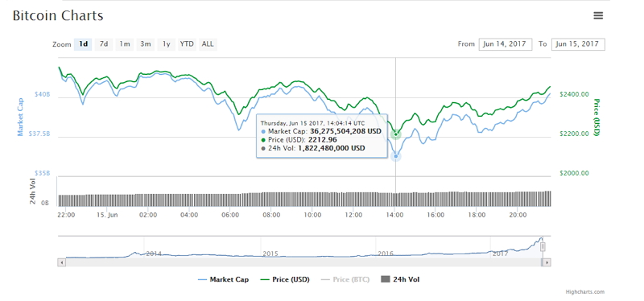
Task: Set zoom range to 3m
Action: click(x=146, y=44)
